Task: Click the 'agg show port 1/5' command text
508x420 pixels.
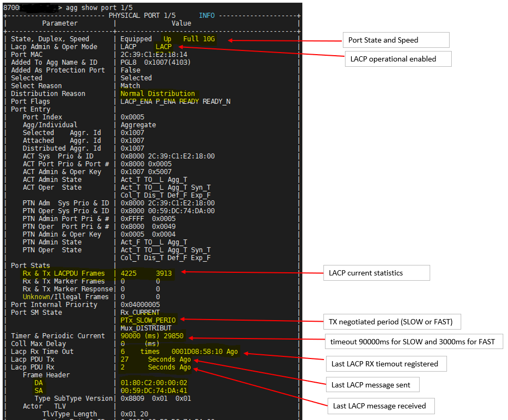Action: (x=99, y=7)
